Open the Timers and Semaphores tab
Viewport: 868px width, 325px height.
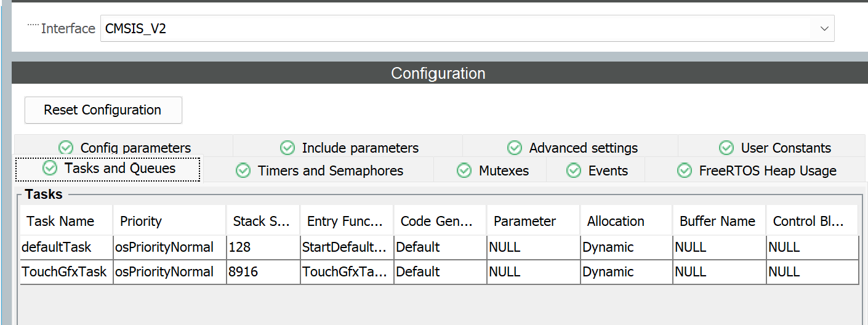[330, 171]
